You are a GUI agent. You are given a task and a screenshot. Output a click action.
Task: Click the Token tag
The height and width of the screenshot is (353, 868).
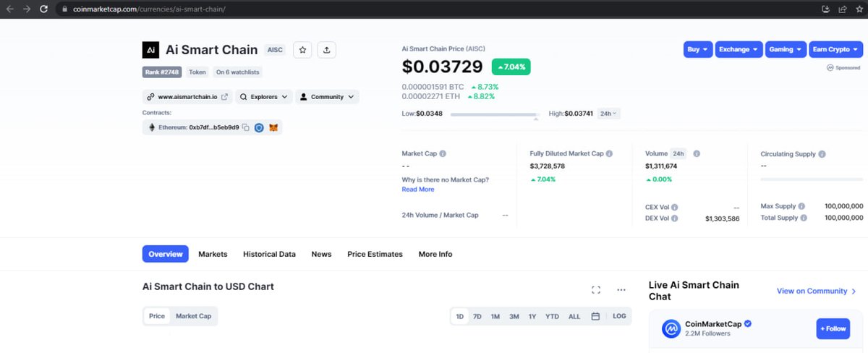point(197,72)
